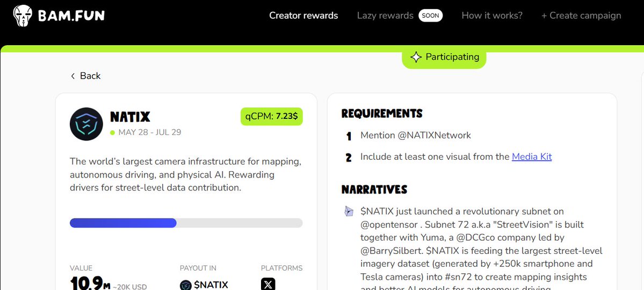
Task: Click the Participating status button
Action: pos(444,57)
